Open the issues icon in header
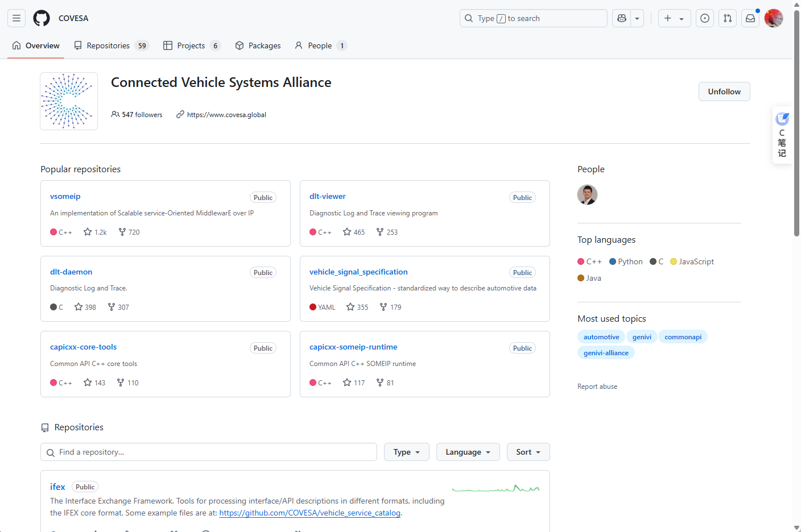 [x=705, y=18]
